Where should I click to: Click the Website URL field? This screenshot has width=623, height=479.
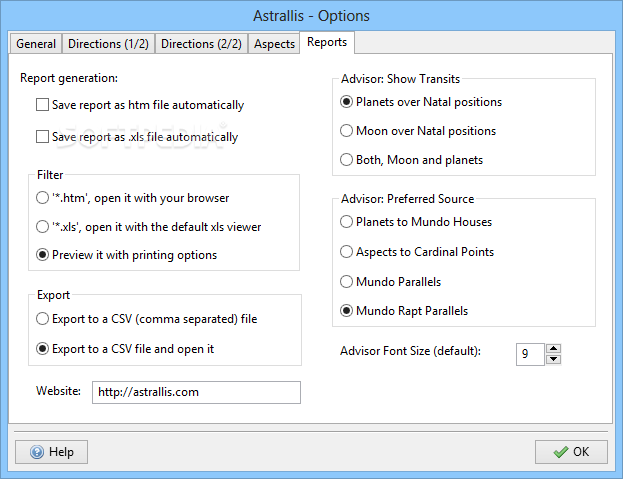pos(196,392)
